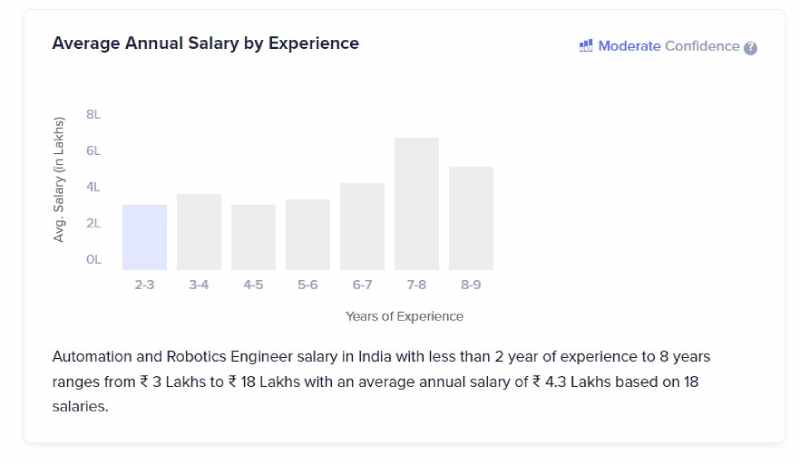The width and height of the screenshot is (800, 464).
Task: Click the Average Annual Salary by Experience heading
Action: point(206,43)
